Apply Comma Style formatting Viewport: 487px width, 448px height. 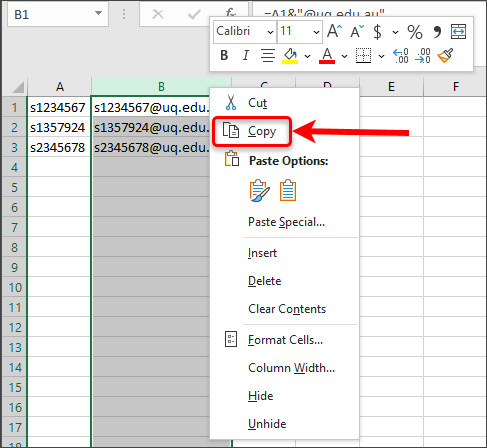click(437, 32)
